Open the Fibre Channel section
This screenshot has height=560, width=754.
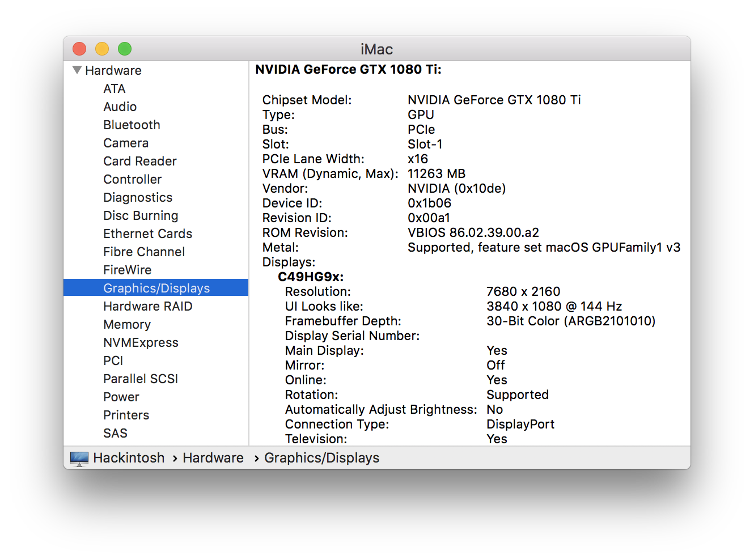click(x=144, y=252)
